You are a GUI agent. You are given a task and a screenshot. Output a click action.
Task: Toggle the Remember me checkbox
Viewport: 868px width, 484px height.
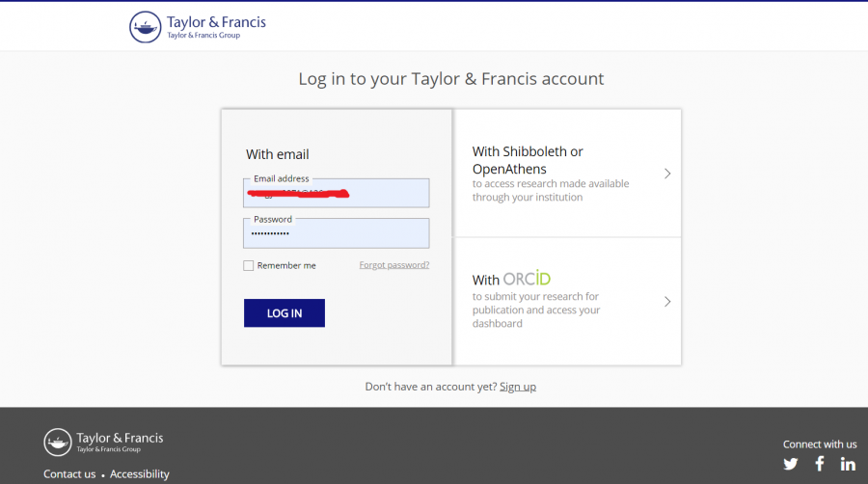pos(249,265)
